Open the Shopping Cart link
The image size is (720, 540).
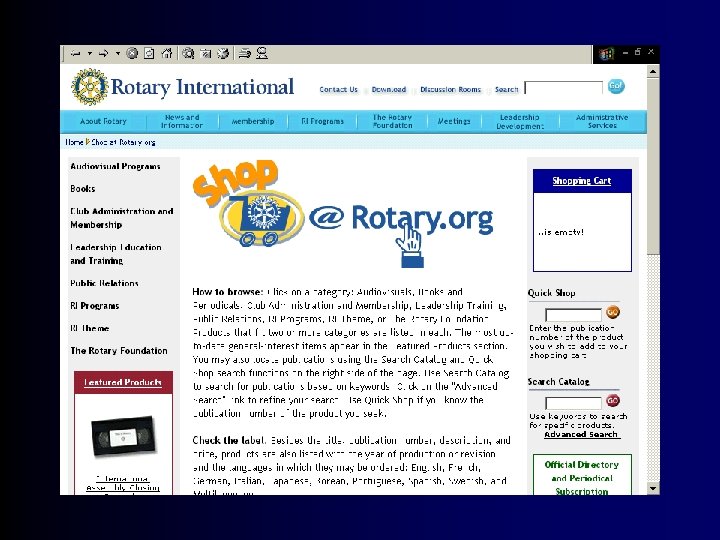click(x=582, y=181)
